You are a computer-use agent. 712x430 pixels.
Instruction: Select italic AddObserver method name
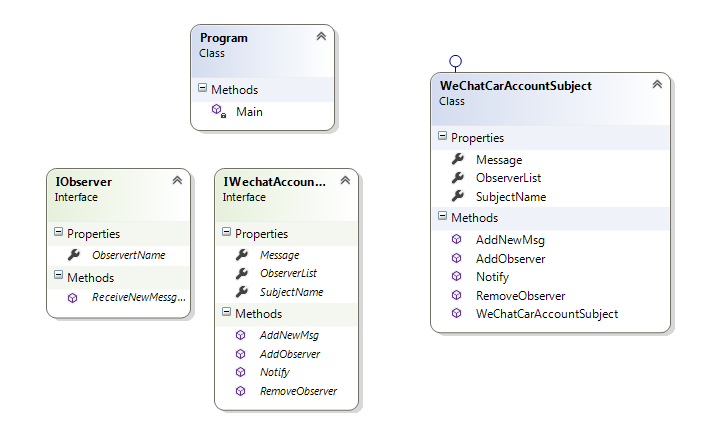click(290, 354)
